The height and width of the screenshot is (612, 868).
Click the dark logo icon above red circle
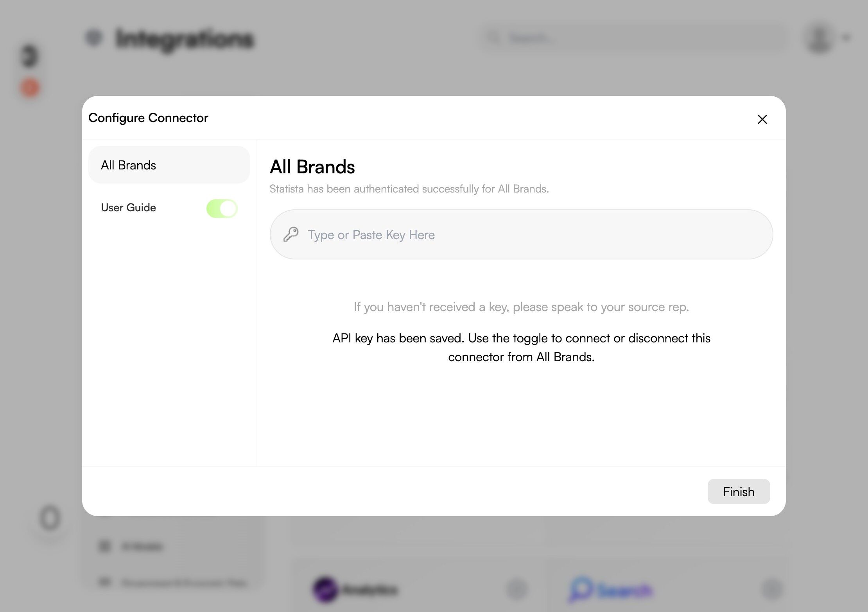pyautogui.click(x=30, y=56)
